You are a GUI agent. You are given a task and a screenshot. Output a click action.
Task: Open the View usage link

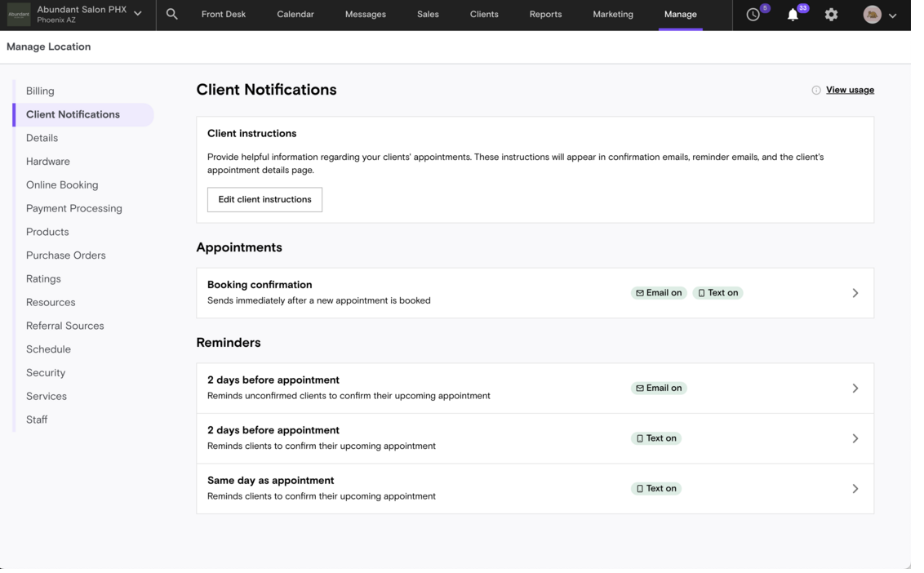(850, 90)
